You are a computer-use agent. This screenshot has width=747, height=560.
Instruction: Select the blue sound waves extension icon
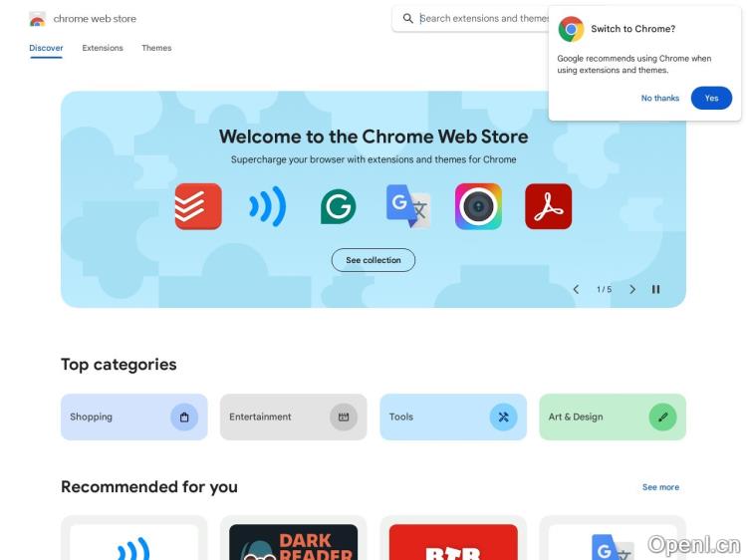[x=268, y=206]
